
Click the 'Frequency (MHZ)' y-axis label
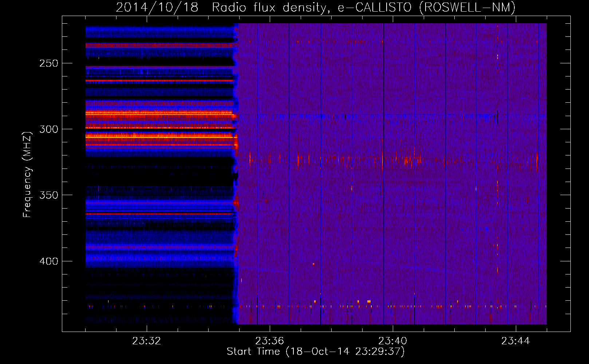tap(27, 174)
